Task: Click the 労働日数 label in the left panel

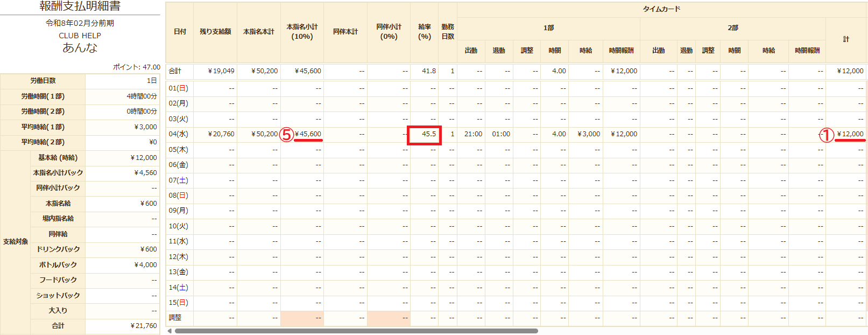Action: point(43,81)
